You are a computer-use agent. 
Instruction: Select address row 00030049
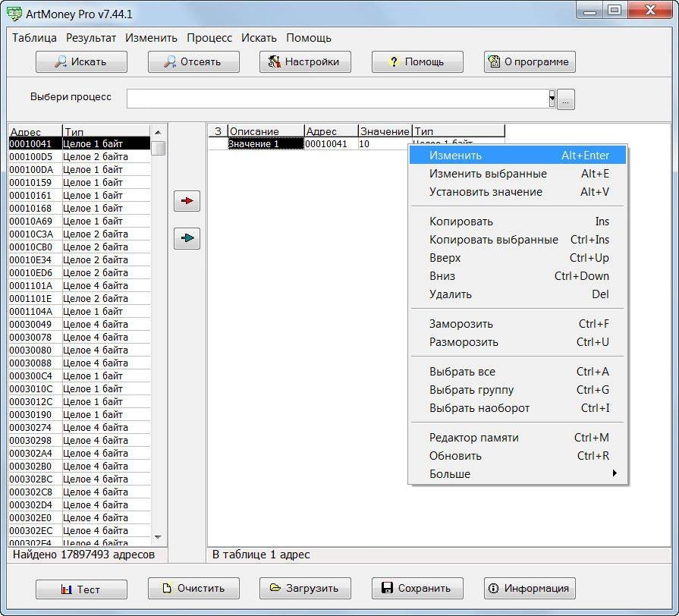(80, 324)
